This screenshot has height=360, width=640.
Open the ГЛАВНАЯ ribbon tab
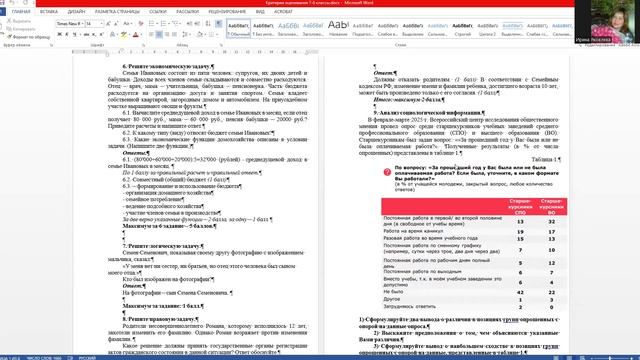click(21, 11)
